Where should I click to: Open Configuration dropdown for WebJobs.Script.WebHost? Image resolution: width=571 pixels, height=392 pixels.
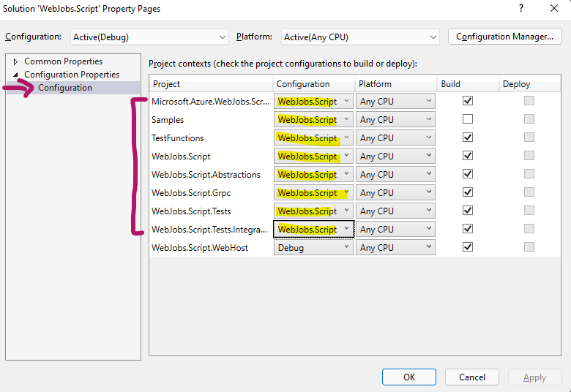[313, 247]
